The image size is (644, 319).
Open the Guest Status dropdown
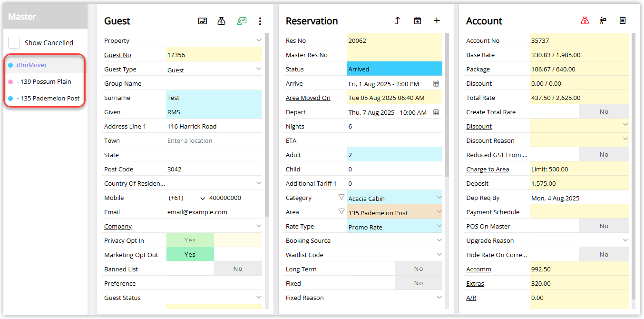(x=259, y=297)
